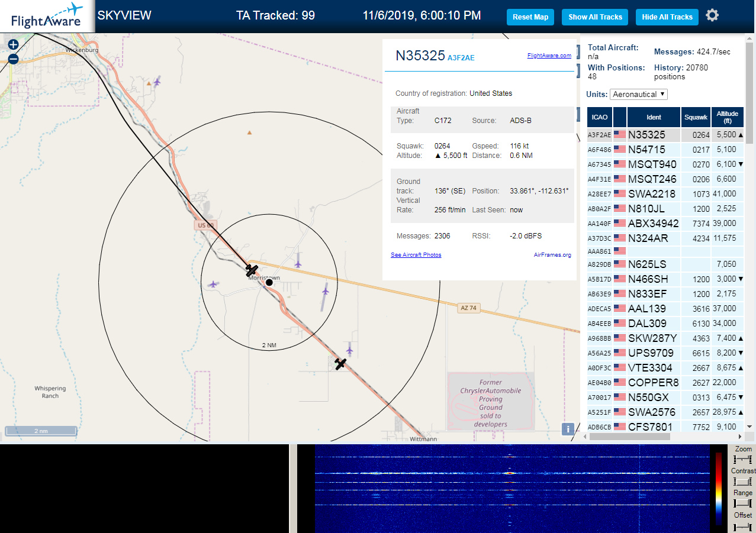Click N35325 title in aircraft info panel
The height and width of the screenshot is (533, 756).
click(x=420, y=56)
